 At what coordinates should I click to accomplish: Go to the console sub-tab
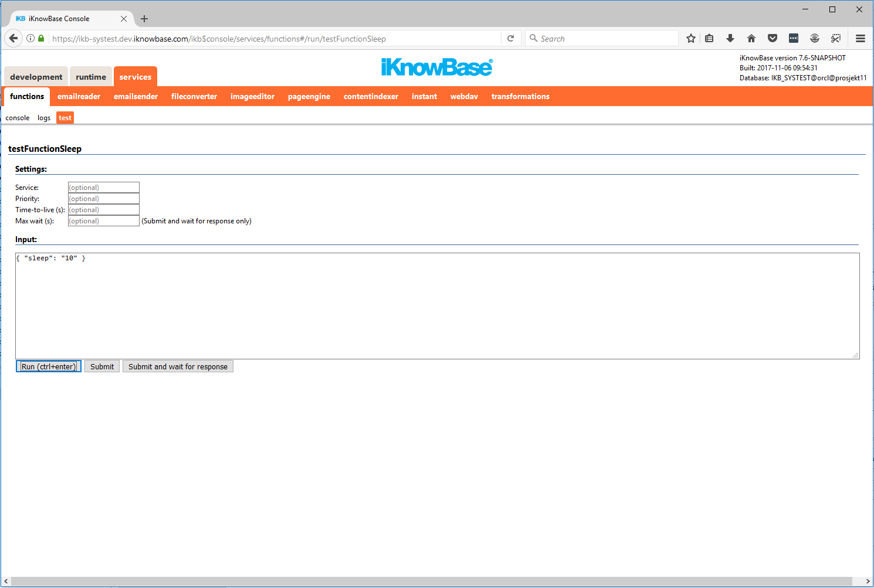click(x=18, y=118)
